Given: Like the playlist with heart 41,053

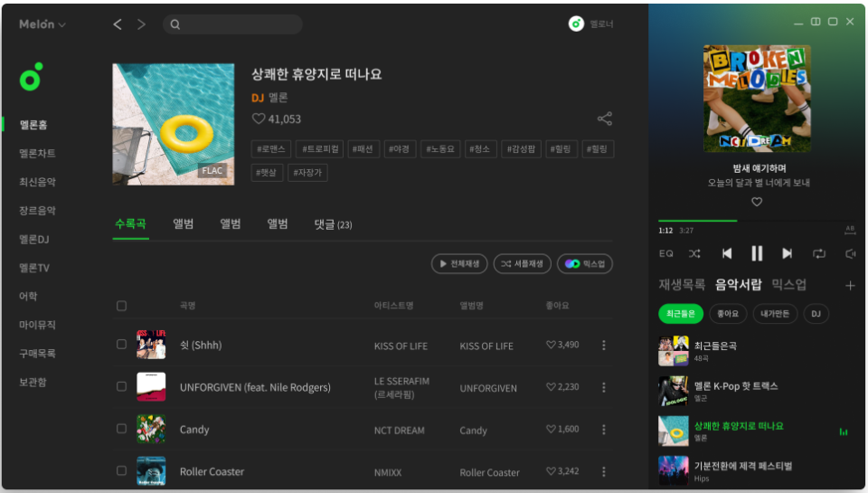Looking at the screenshot, I should tap(258, 119).
